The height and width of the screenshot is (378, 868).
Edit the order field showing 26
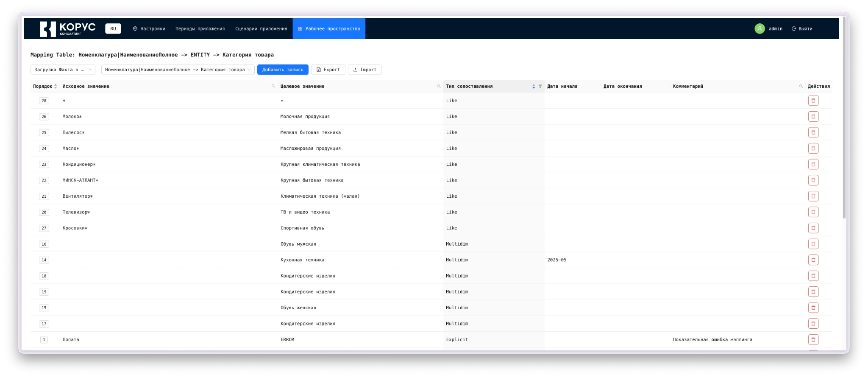[44, 117]
